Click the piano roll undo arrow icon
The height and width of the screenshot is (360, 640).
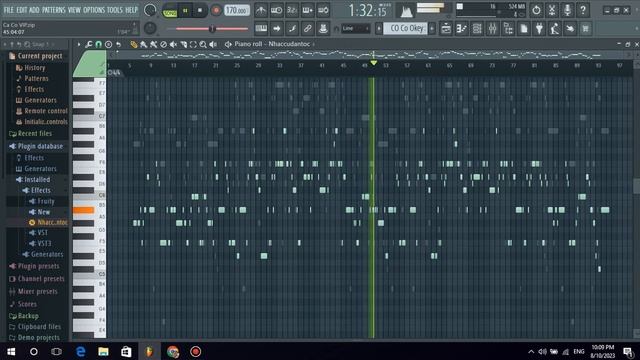tap(118, 44)
